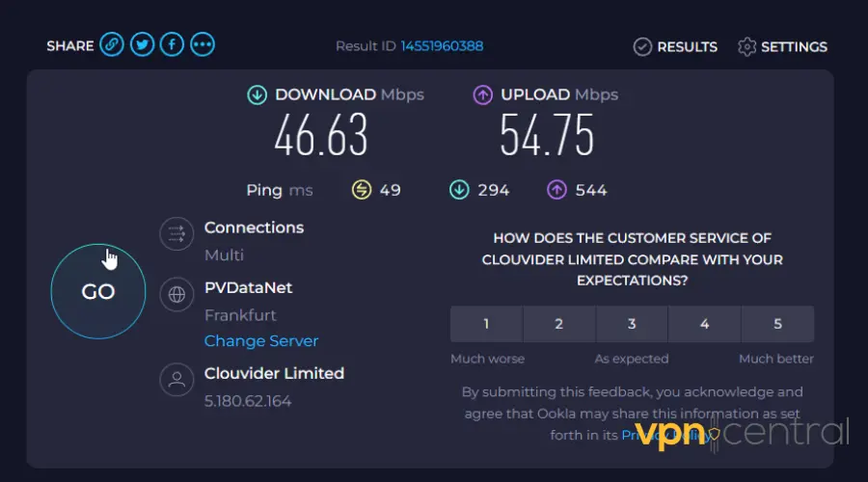Share result on Facebook
The height and width of the screenshot is (482, 868).
click(x=172, y=45)
